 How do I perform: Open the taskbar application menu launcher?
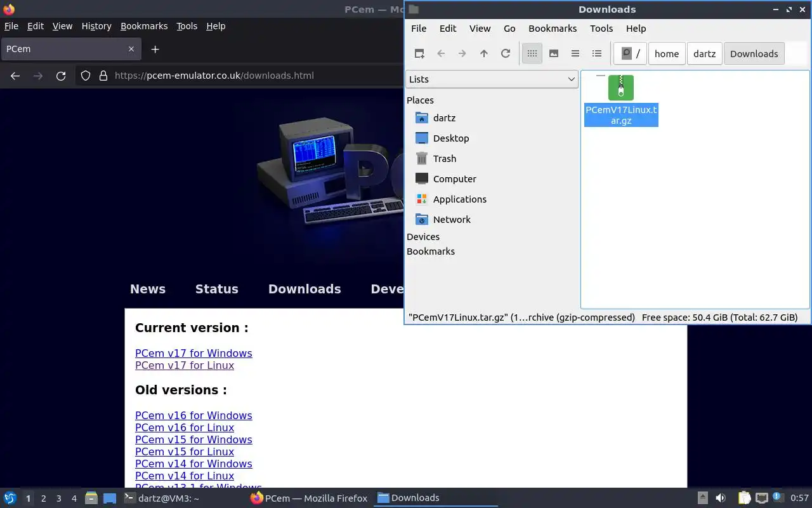tap(10, 498)
